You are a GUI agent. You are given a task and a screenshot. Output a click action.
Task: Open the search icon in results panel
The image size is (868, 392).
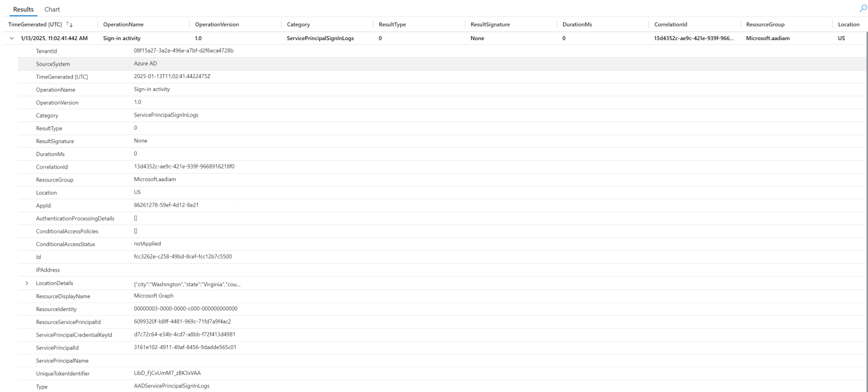click(862, 9)
